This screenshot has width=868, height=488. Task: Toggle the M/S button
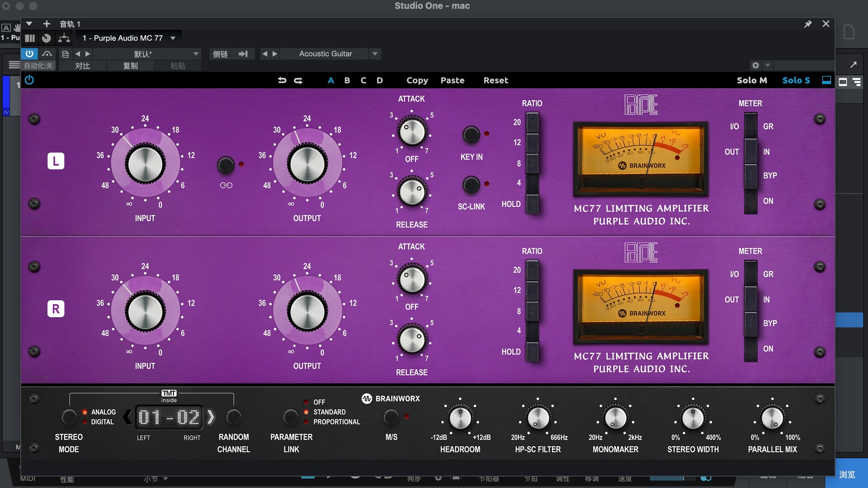pyautogui.click(x=391, y=417)
